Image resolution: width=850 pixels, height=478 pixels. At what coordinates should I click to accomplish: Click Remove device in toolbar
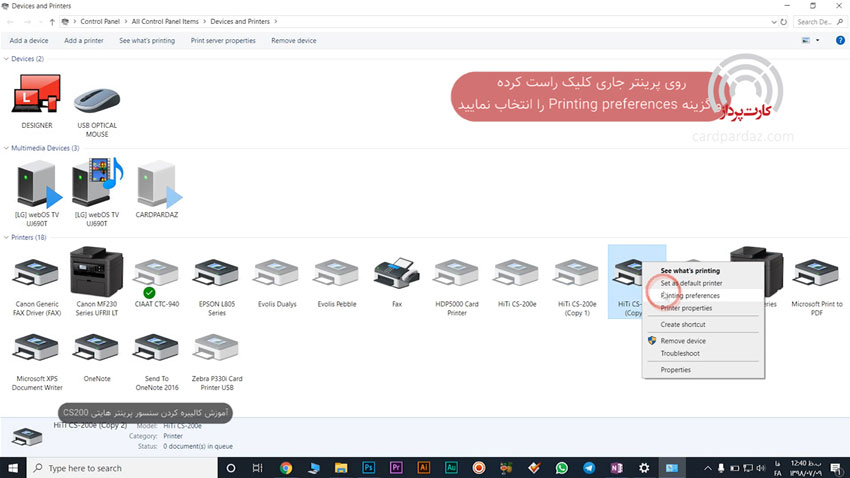coord(293,41)
